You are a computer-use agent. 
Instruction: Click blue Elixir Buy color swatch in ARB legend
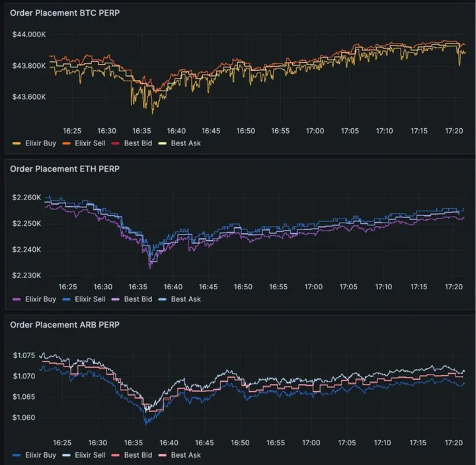point(17,455)
